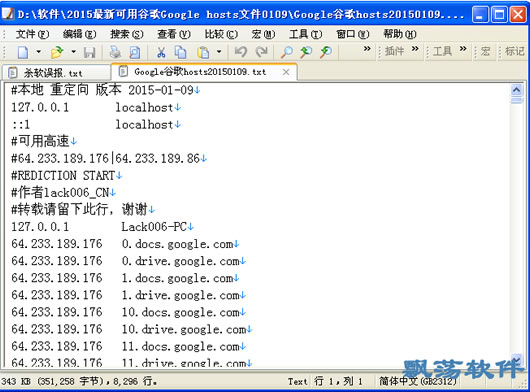Click the Cut scissors icon

click(x=161, y=52)
